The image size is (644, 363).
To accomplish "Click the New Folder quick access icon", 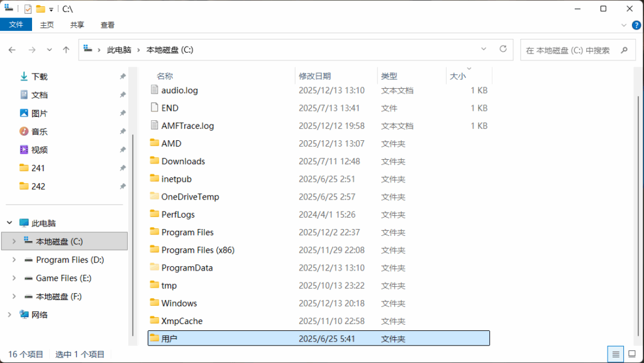I will coord(40,9).
